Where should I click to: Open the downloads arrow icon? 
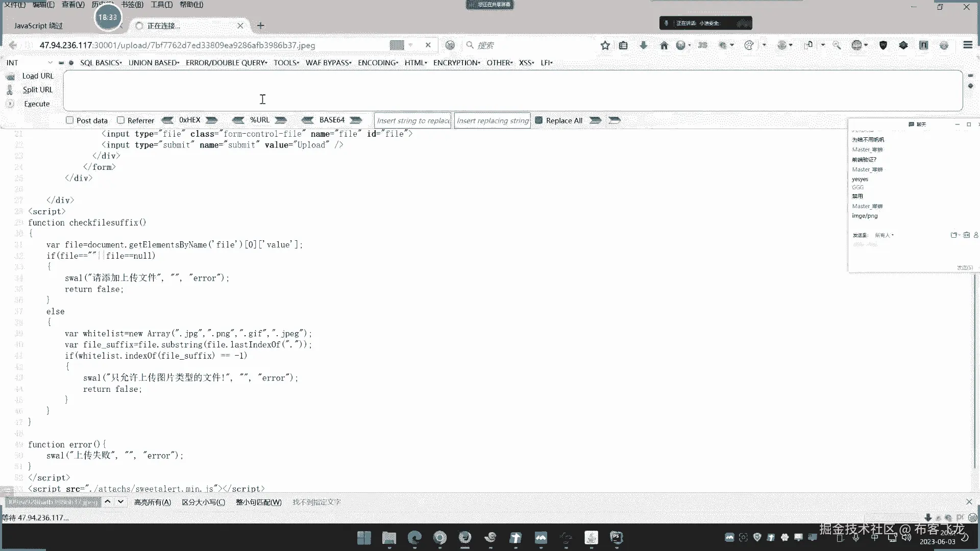coord(643,45)
